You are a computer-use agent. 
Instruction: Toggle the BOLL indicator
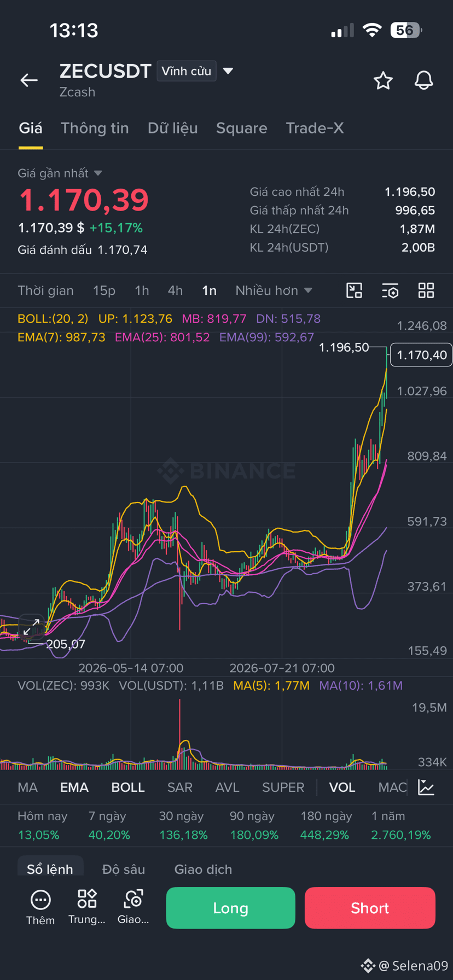pos(128,787)
